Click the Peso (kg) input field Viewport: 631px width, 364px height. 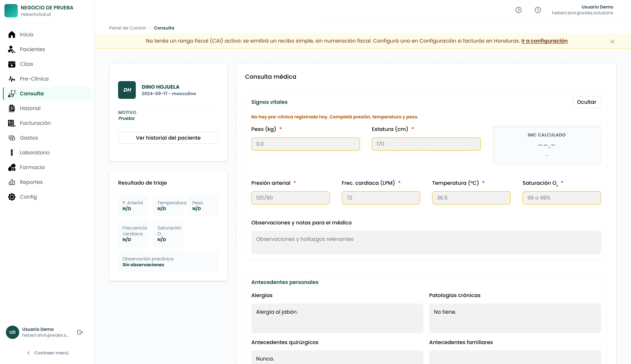point(305,144)
